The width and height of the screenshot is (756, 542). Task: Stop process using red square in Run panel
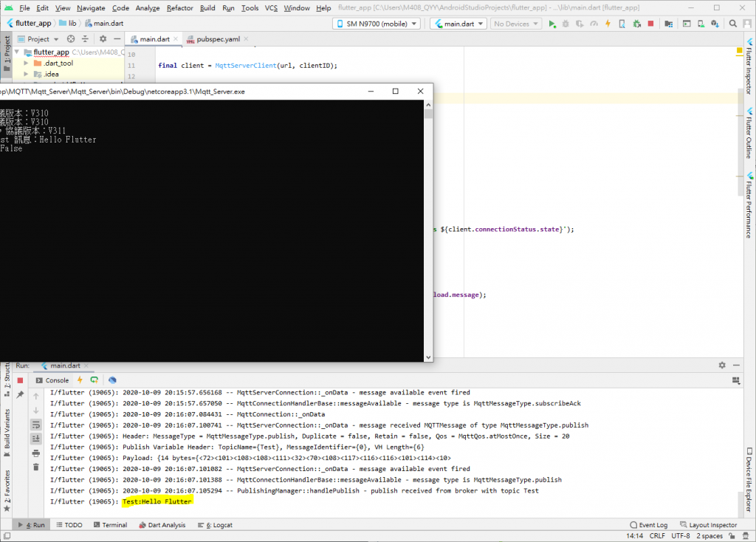point(20,380)
